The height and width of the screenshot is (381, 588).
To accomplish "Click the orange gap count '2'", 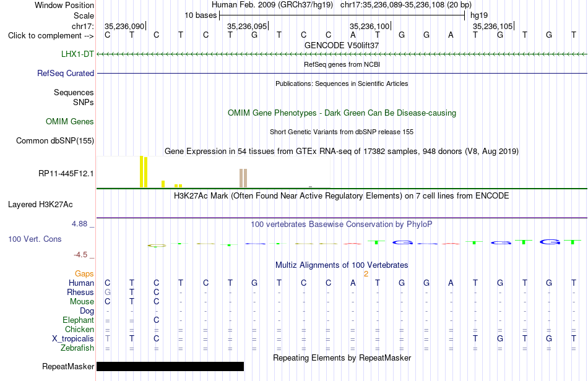I will (366, 274).
